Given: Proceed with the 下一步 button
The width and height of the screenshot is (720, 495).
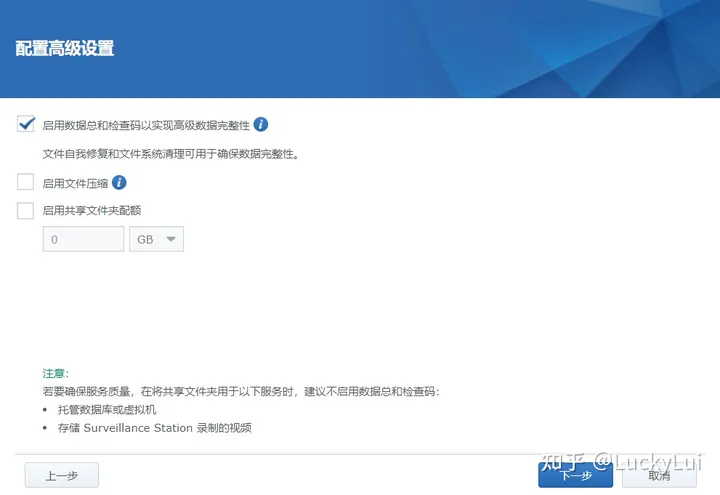Looking at the screenshot, I should point(575,476).
